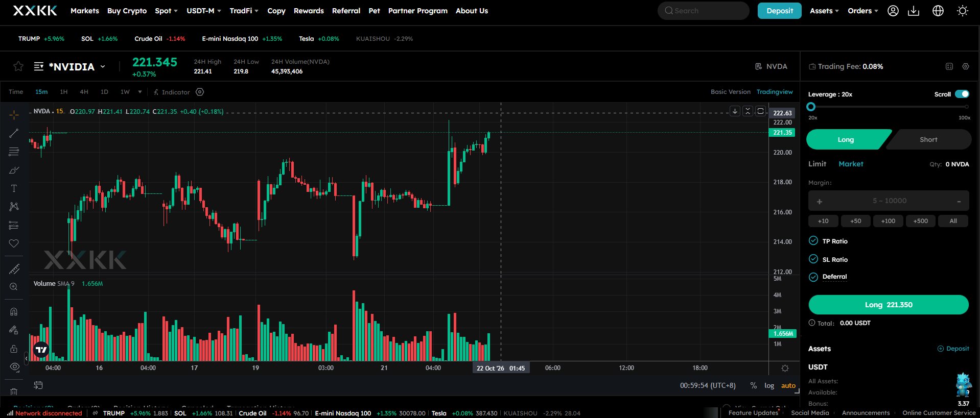
Task: Select the Text annotation tool
Action: point(14,188)
